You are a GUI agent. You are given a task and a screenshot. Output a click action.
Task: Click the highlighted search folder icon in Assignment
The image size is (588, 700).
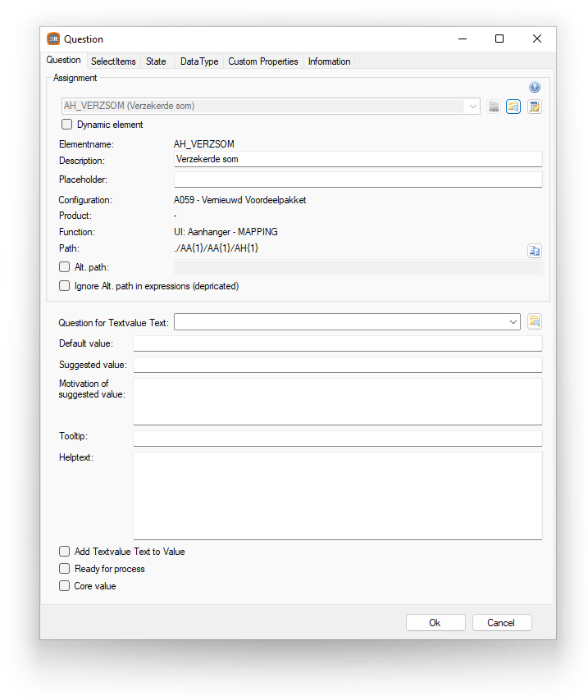click(x=513, y=107)
